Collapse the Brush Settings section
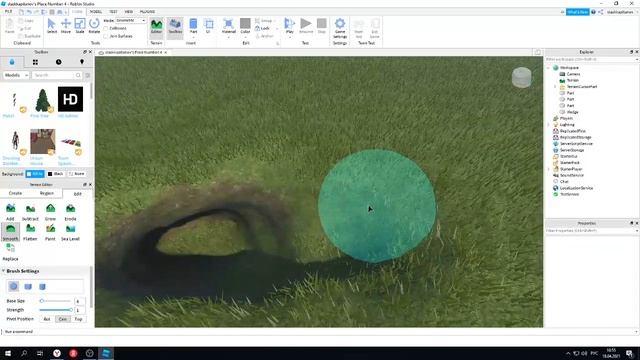Screen dimensions: 640x360 [x=4, y=271]
